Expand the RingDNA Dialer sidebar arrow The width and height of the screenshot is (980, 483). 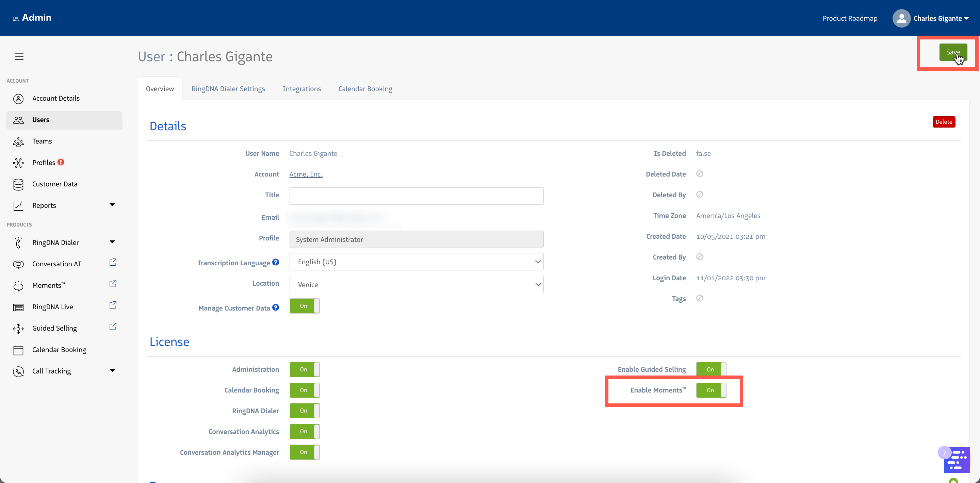[x=112, y=242]
